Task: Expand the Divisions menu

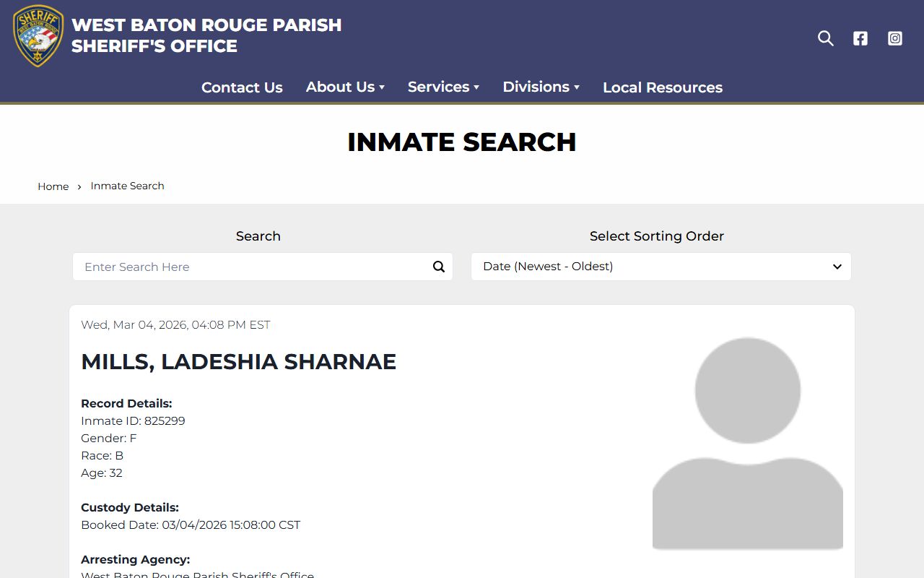Action: click(541, 87)
